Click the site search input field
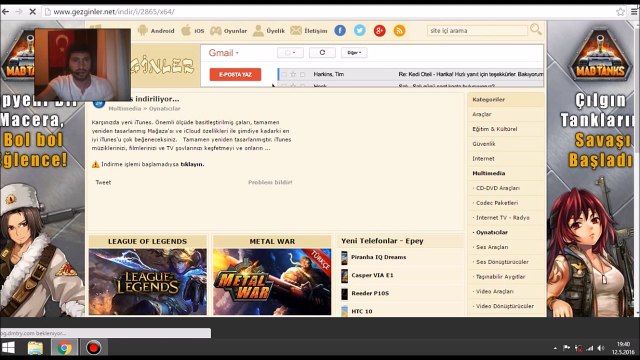Image resolution: width=640 pixels, height=360 pixels. pos(477,31)
